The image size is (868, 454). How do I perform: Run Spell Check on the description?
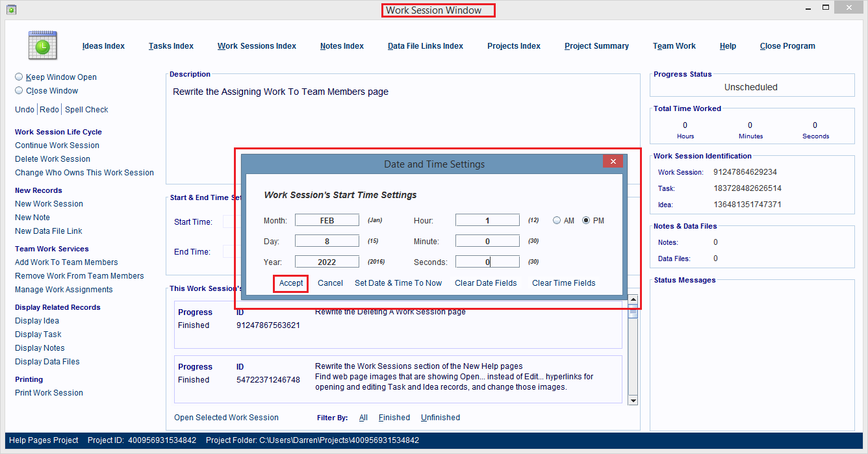(x=86, y=109)
